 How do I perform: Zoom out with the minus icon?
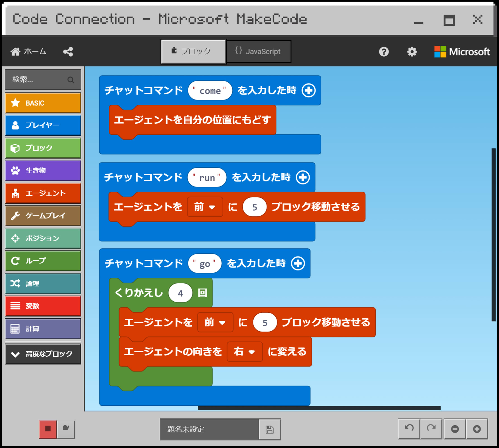point(455,429)
